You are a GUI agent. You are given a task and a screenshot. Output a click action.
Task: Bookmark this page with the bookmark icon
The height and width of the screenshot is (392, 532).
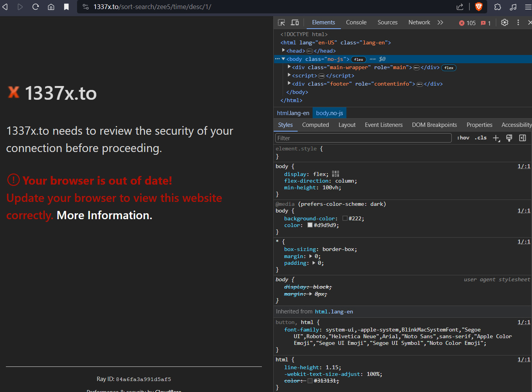point(66,7)
